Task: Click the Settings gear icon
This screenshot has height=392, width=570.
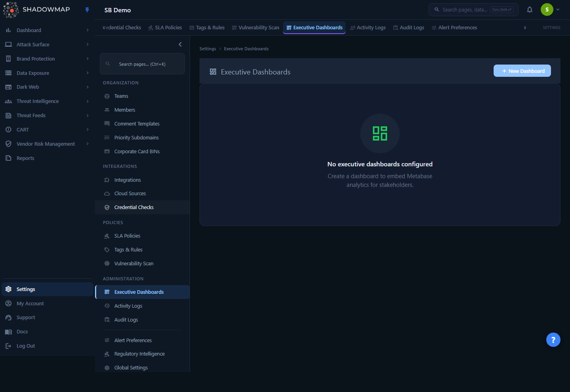Action: coord(8,289)
